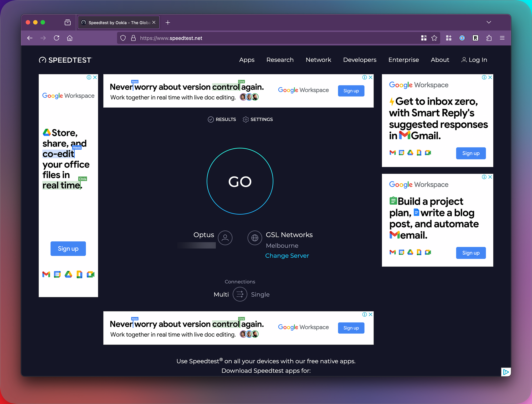
Task: Toggle between Multi and Single connections
Action: tap(239, 294)
